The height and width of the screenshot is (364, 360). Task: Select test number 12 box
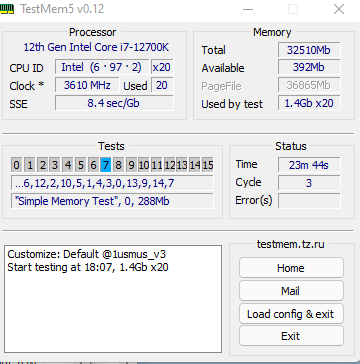[x=169, y=165]
